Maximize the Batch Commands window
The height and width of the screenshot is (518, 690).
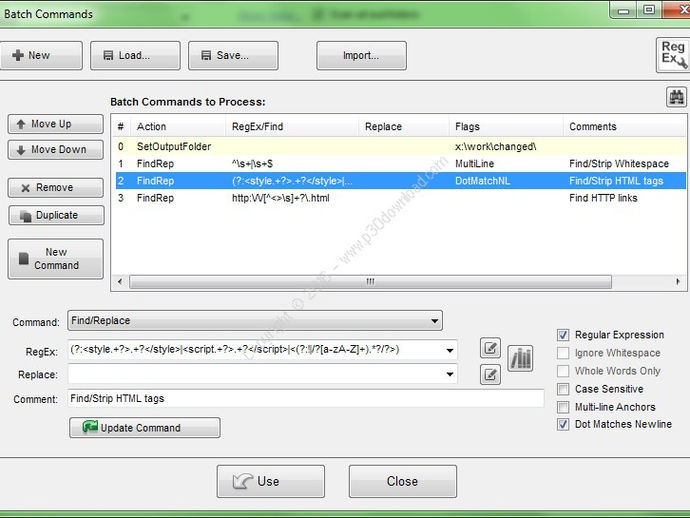649,9
